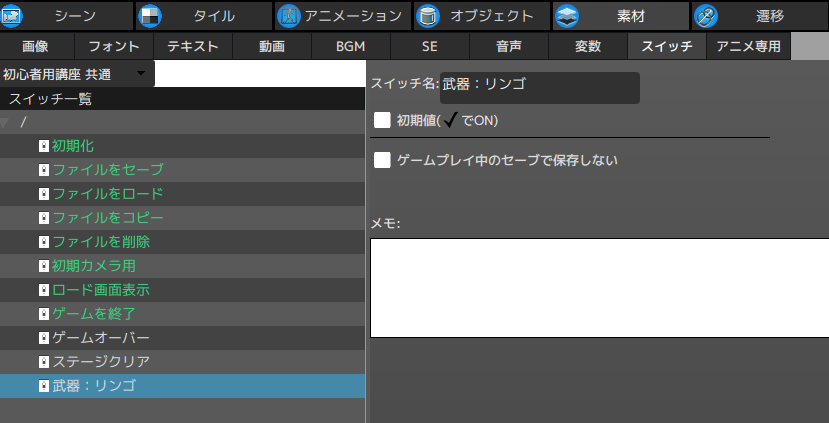The width and height of the screenshot is (829, 423).
Task: Click the switch icon beside ファイルを削除
Action: pos(44,242)
